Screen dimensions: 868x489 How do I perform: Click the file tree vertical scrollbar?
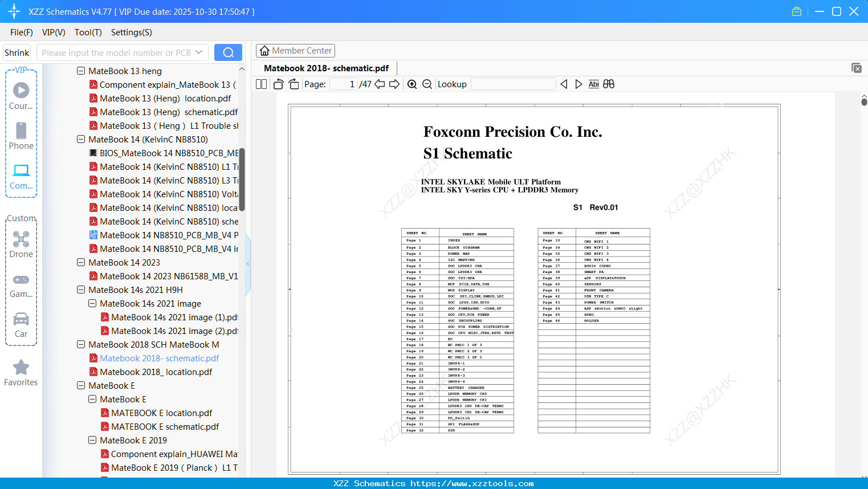[242, 180]
